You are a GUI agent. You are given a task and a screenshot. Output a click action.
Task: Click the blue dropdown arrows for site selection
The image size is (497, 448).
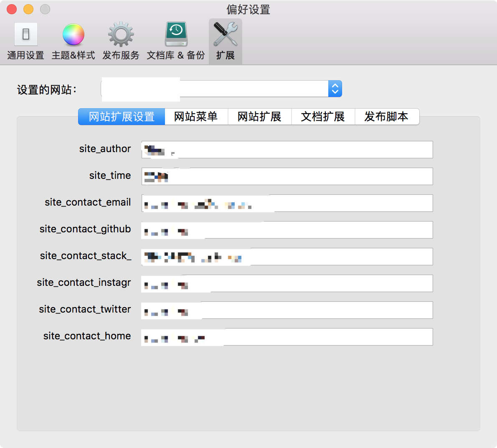tap(335, 89)
